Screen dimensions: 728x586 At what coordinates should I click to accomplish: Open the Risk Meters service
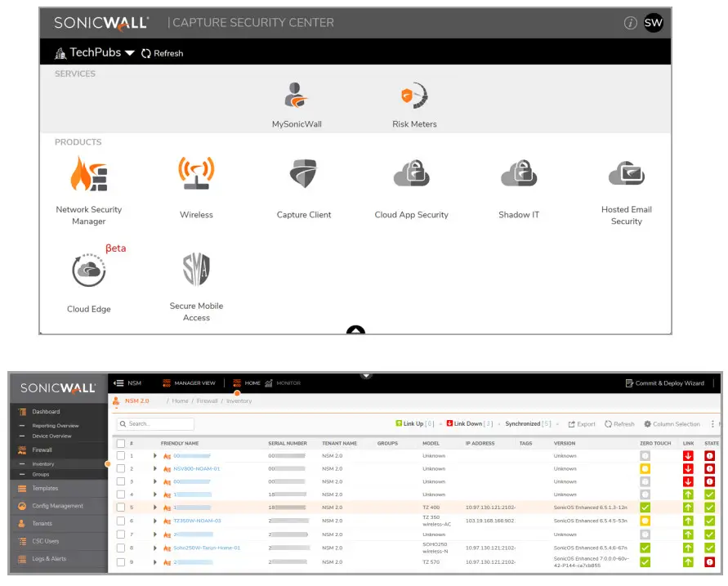coord(413,94)
